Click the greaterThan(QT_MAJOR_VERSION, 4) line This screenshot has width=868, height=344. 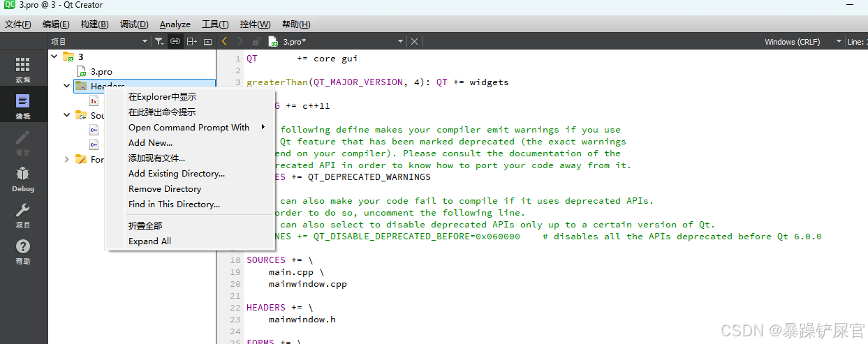coord(377,82)
